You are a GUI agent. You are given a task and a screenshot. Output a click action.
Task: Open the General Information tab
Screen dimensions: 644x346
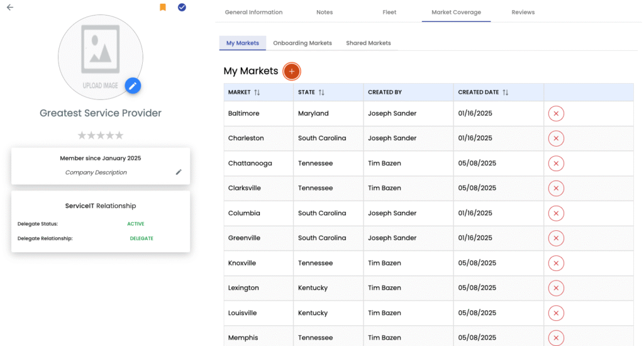tap(253, 13)
